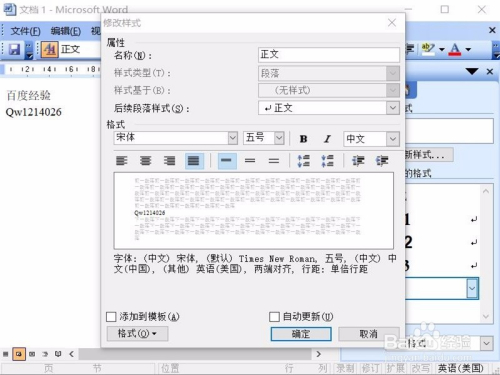The width and height of the screenshot is (500, 375).
Task: Click 修订 in status bar
Action: click(x=371, y=368)
